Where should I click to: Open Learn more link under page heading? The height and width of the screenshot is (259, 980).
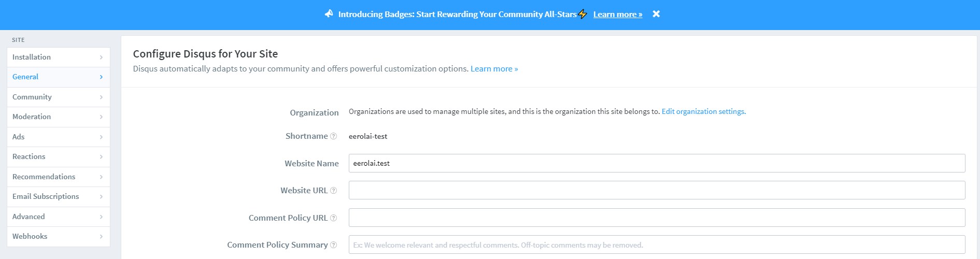pos(494,69)
